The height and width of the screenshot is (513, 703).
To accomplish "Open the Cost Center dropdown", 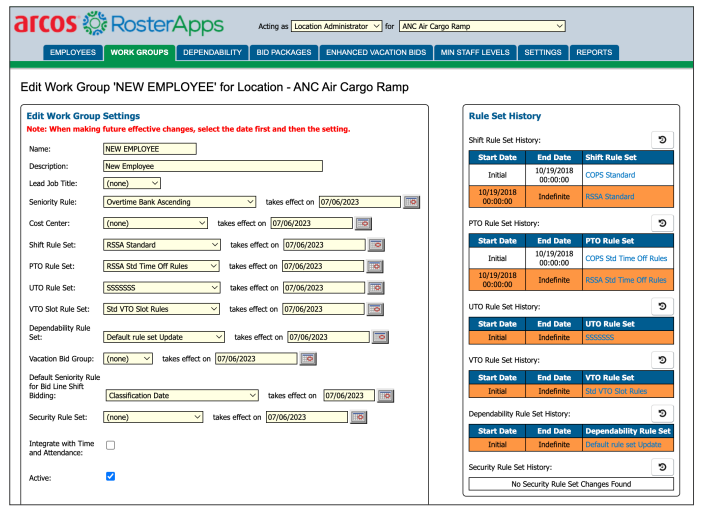I will [x=156, y=223].
